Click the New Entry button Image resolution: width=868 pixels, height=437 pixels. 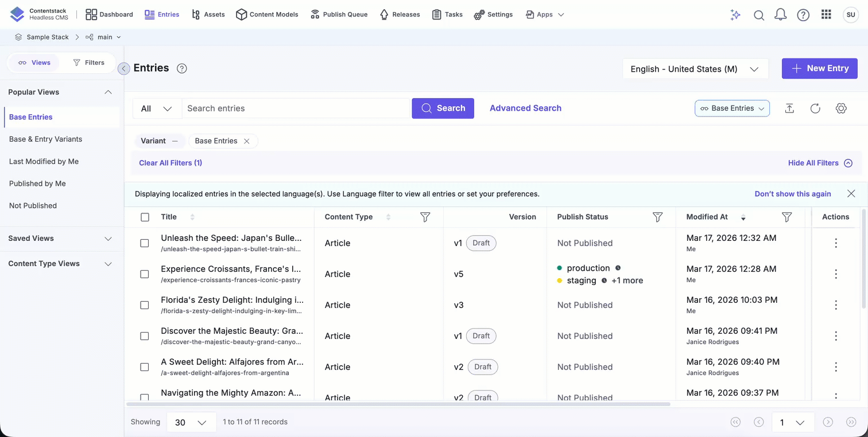[x=819, y=68]
